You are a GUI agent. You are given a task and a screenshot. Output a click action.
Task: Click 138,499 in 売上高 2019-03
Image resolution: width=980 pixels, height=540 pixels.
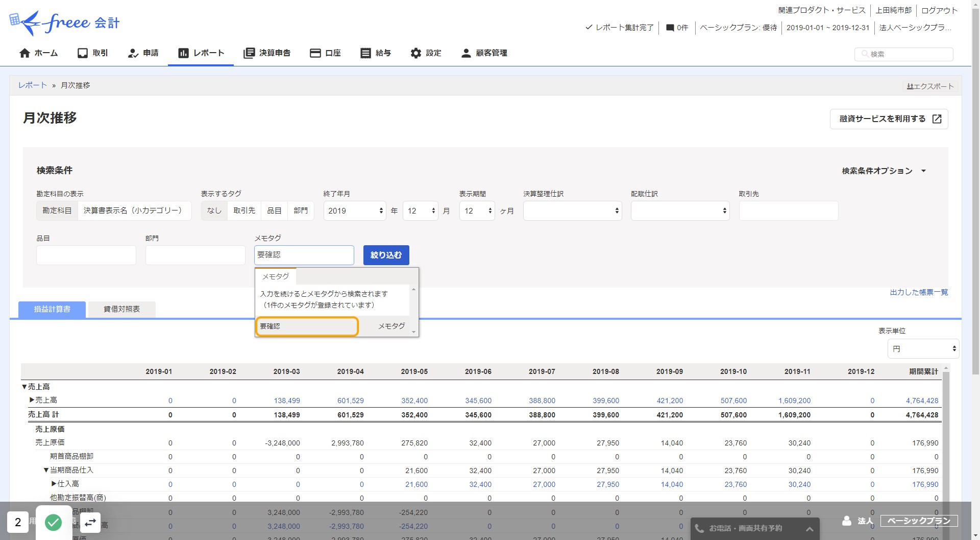287,401
